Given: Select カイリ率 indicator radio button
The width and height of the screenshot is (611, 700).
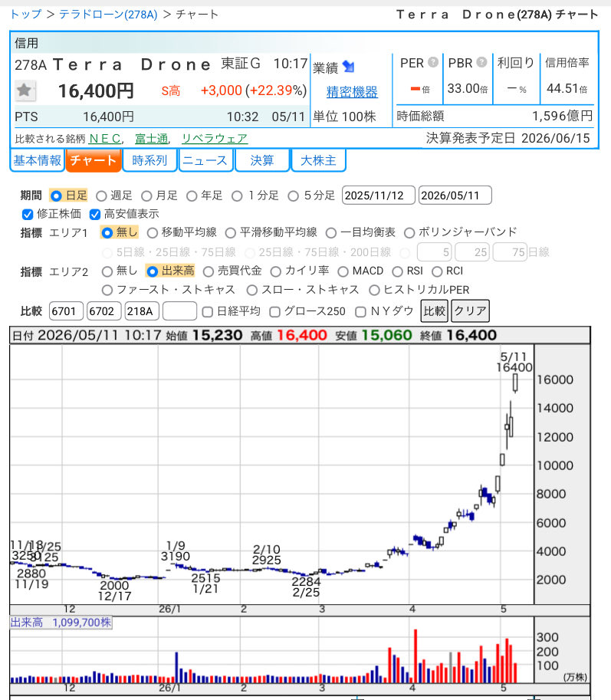Looking at the screenshot, I should (x=276, y=271).
